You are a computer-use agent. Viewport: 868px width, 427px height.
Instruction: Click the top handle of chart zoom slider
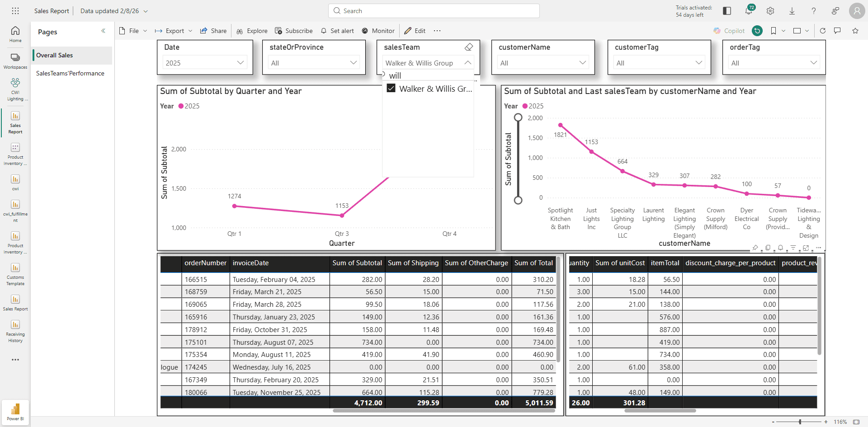[x=518, y=117]
